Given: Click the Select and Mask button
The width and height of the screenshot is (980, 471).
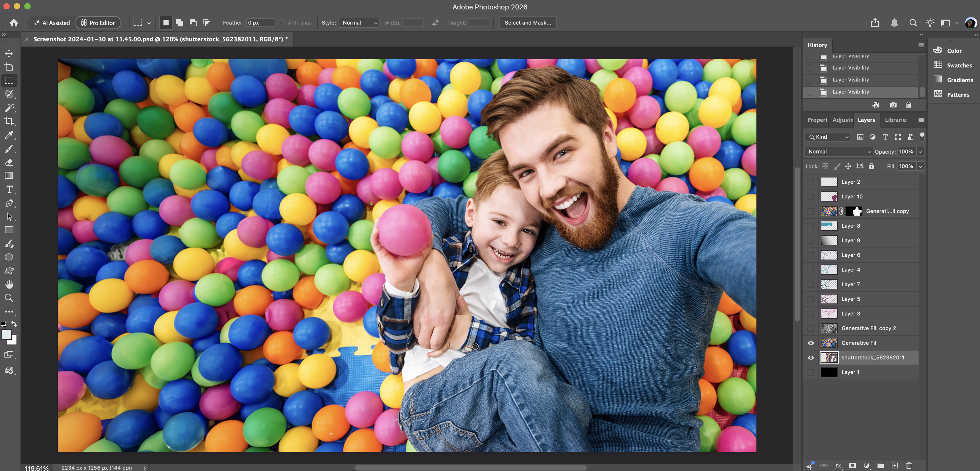Looking at the screenshot, I should 528,23.
